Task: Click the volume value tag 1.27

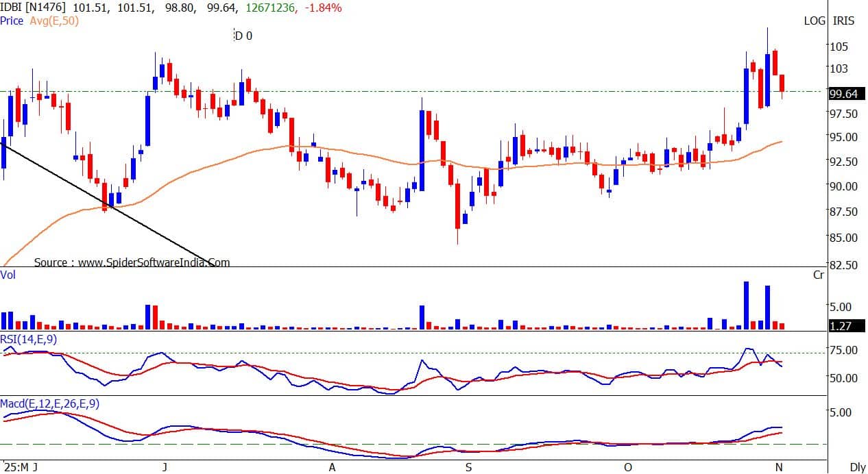Action: point(840,326)
